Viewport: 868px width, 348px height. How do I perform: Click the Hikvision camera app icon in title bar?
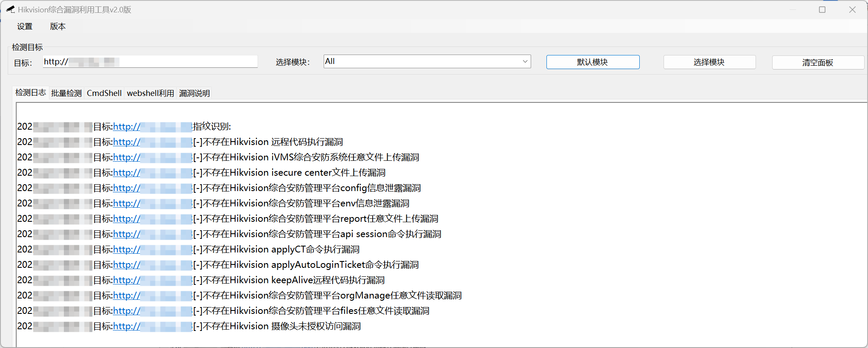pos(10,9)
